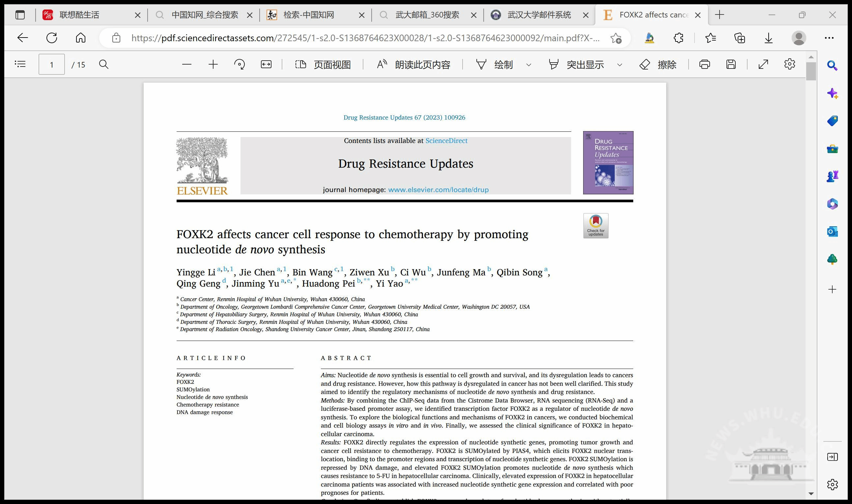
Task: Click the page number input field
Action: pos(52,64)
